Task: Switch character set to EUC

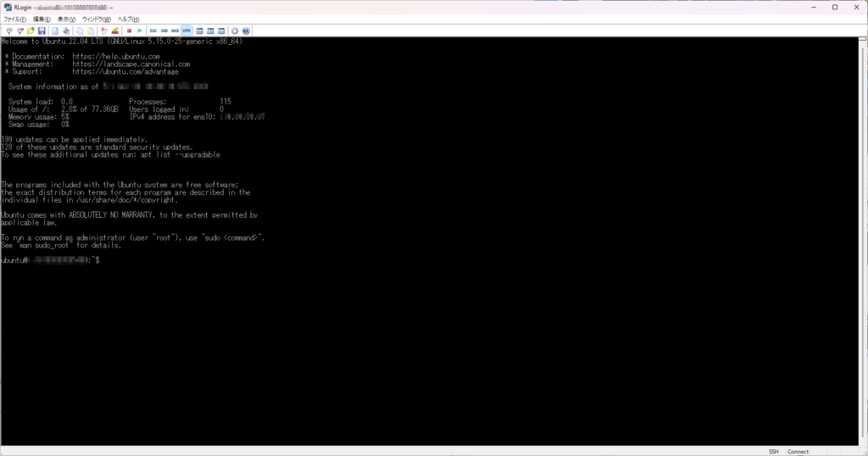Action: [x=153, y=31]
